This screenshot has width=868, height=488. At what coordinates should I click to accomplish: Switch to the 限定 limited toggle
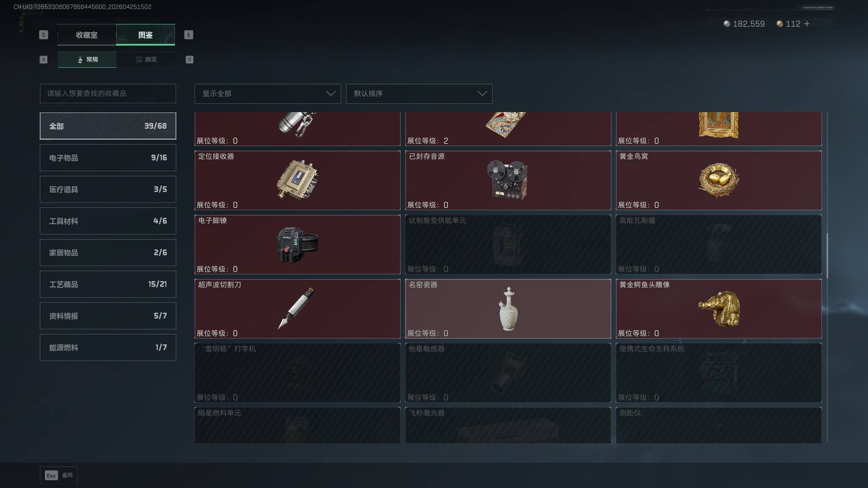tap(146, 60)
